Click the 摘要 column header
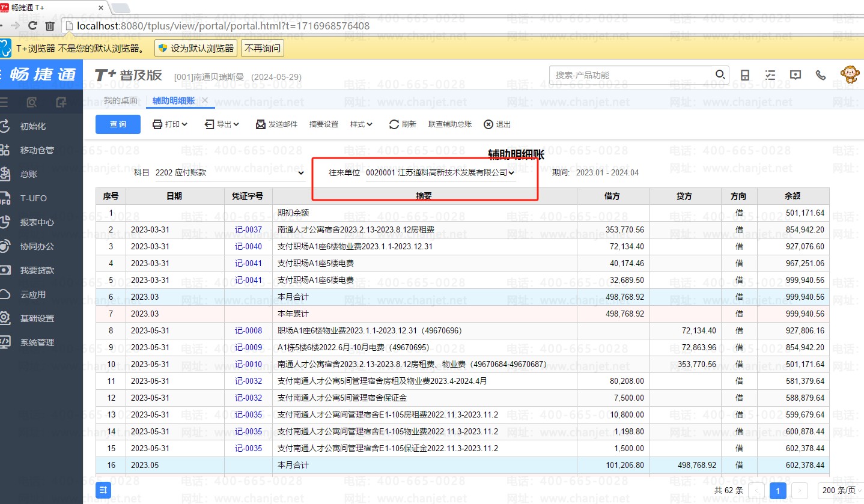The width and height of the screenshot is (864, 504). 424,196
